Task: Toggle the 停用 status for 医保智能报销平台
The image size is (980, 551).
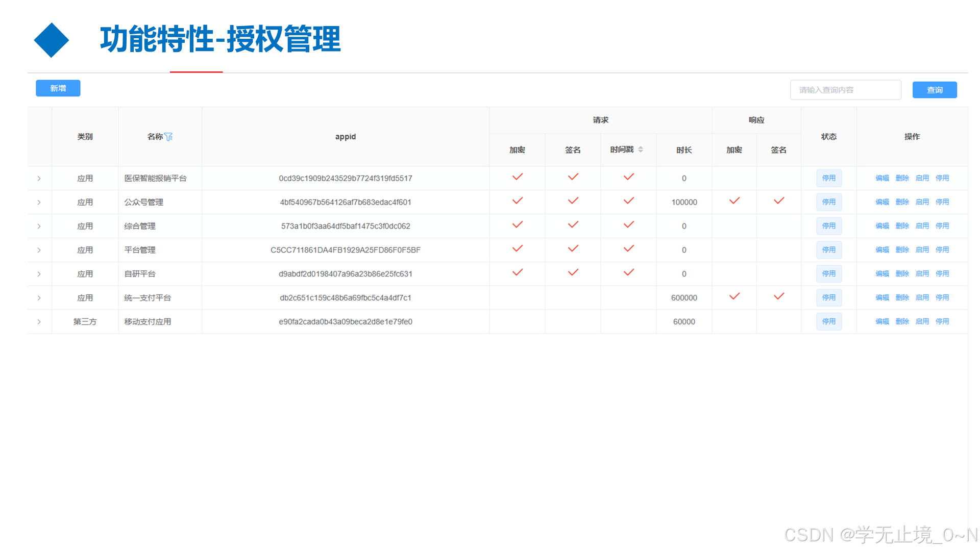Action: (829, 178)
